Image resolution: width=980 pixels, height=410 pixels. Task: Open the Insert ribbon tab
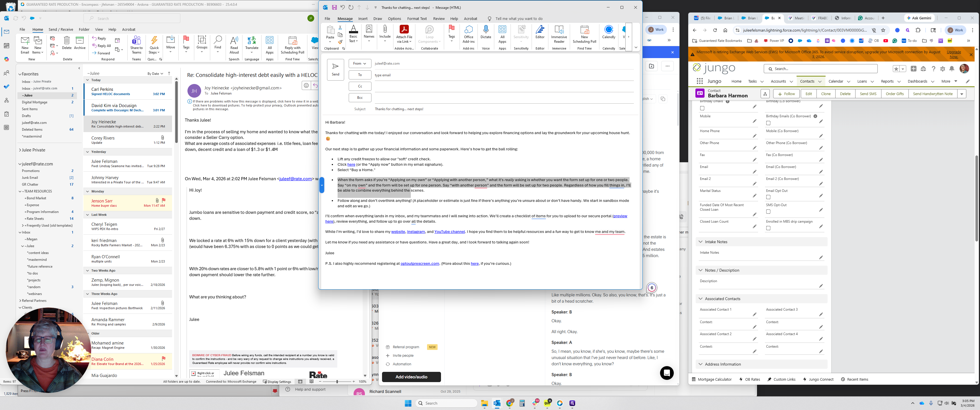coord(363,19)
